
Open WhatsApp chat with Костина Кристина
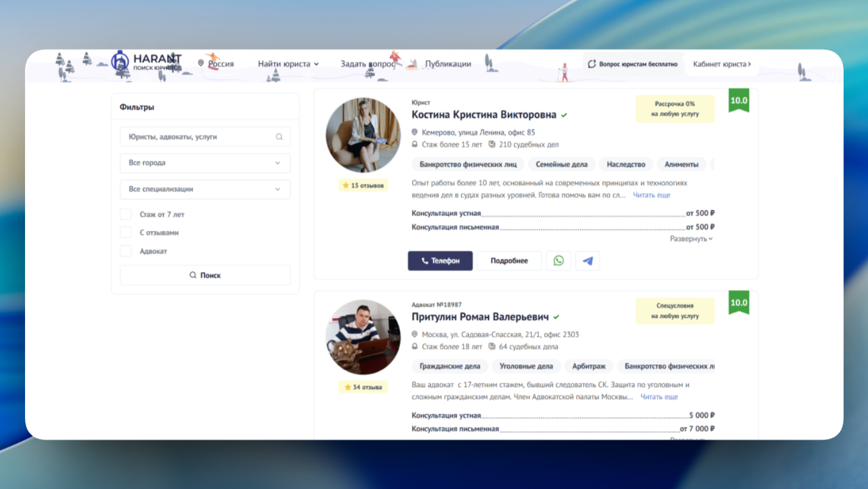[x=558, y=261]
